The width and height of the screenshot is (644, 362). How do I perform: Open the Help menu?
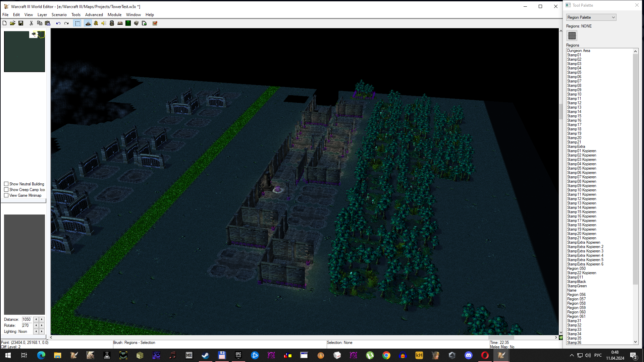click(150, 15)
